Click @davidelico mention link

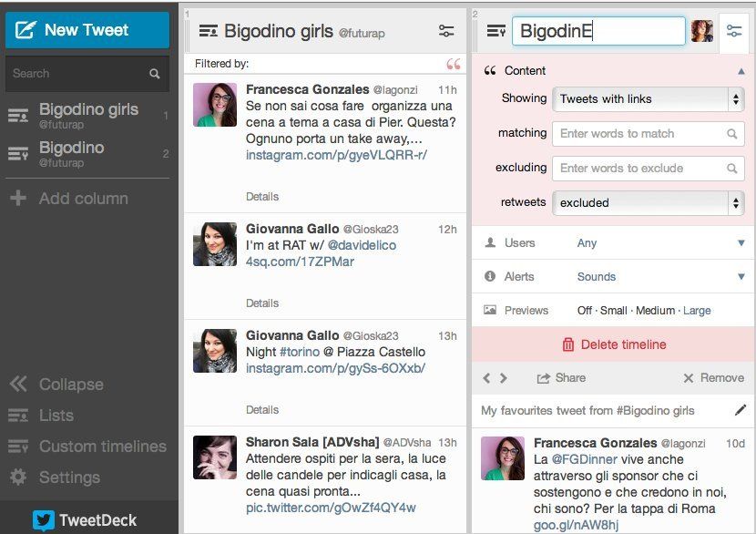point(362,245)
